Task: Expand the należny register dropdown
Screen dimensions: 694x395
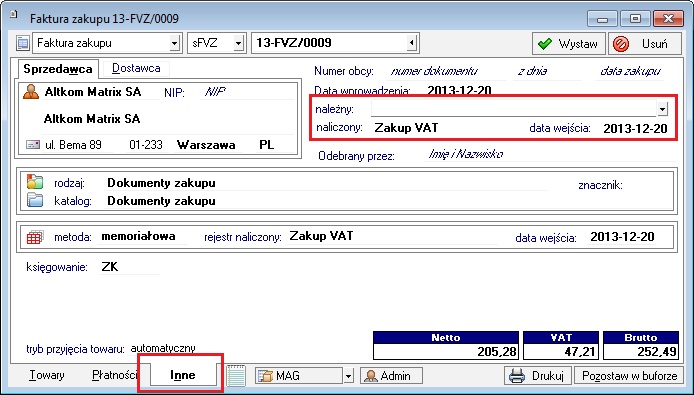Action: coord(662,108)
